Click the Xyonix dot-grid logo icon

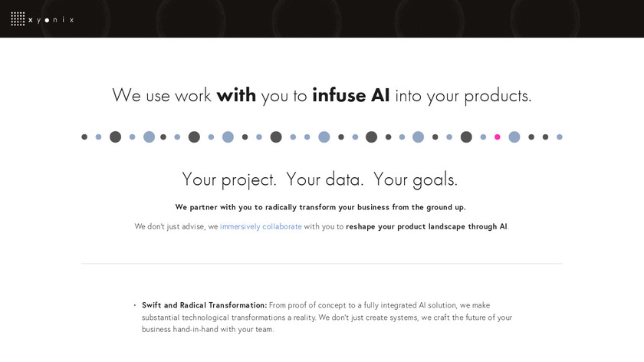(x=18, y=18)
